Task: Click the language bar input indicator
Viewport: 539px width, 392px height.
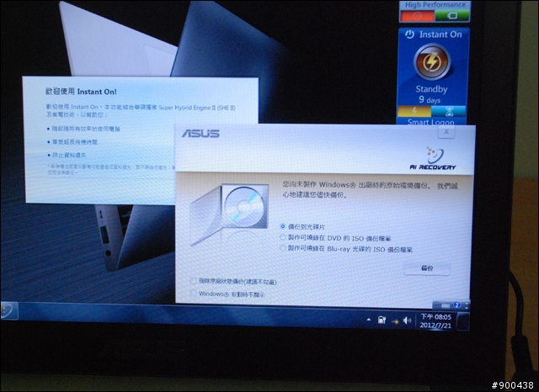Action: (445, 305)
